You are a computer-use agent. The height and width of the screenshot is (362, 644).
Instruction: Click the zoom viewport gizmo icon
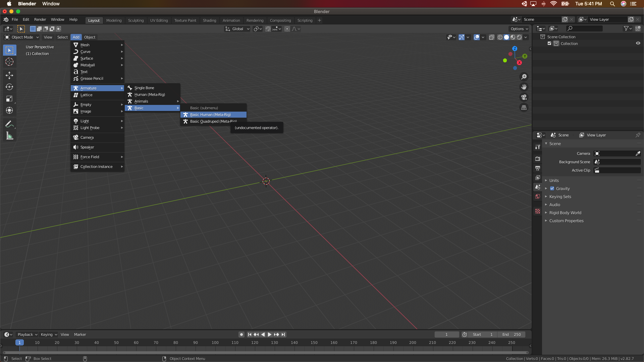click(524, 77)
